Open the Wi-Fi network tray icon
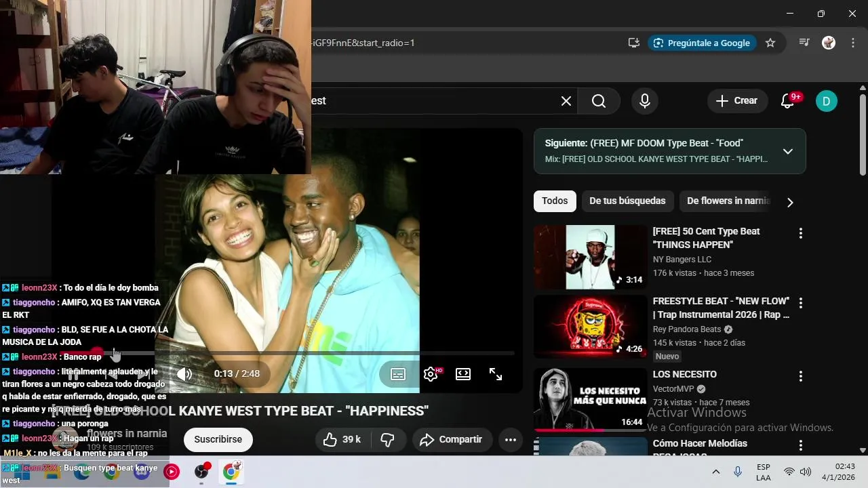This screenshot has width=868, height=488. [x=789, y=472]
